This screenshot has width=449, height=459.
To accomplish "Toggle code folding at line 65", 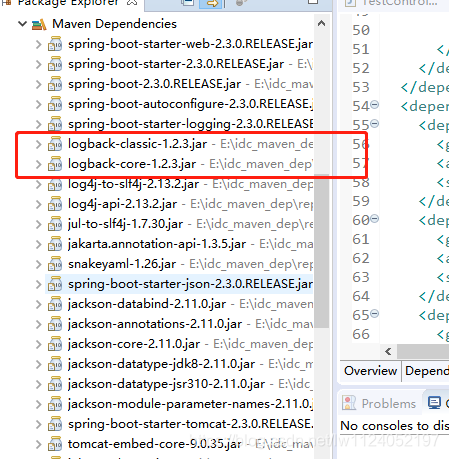I will tap(375, 314).
